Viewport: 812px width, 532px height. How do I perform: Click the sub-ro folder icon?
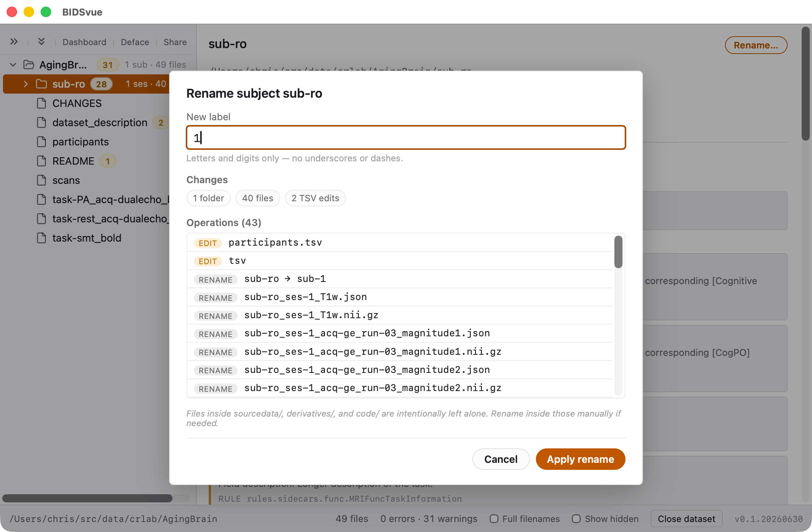click(41, 84)
